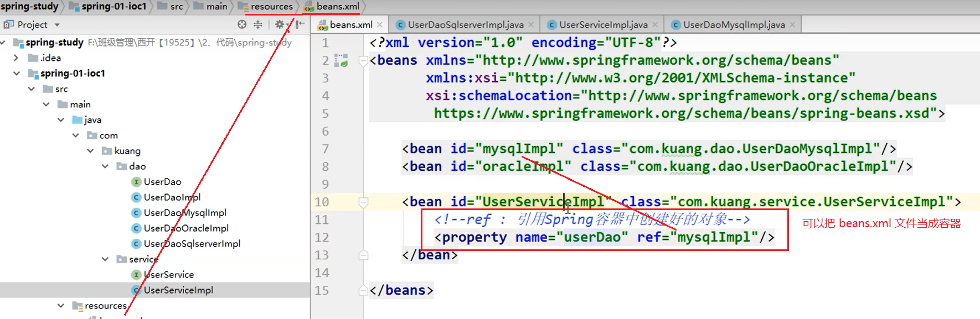The height and width of the screenshot is (319, 980).
Task: Click the oracleImpl bean id on line 8
Action: 523,166
